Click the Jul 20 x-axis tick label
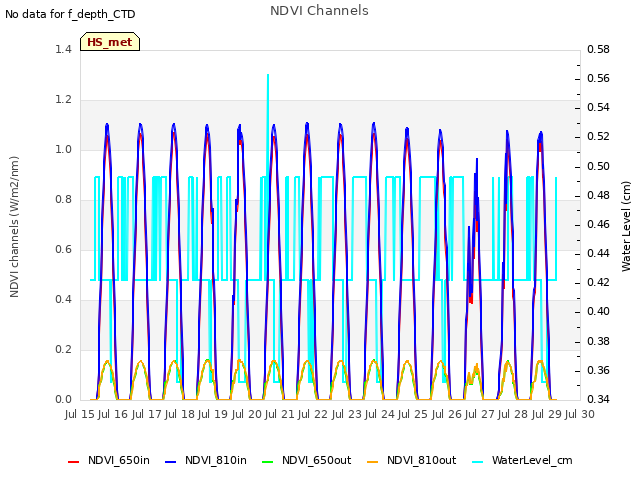Screen dimensions: 640x480 [x=247, y=414]
